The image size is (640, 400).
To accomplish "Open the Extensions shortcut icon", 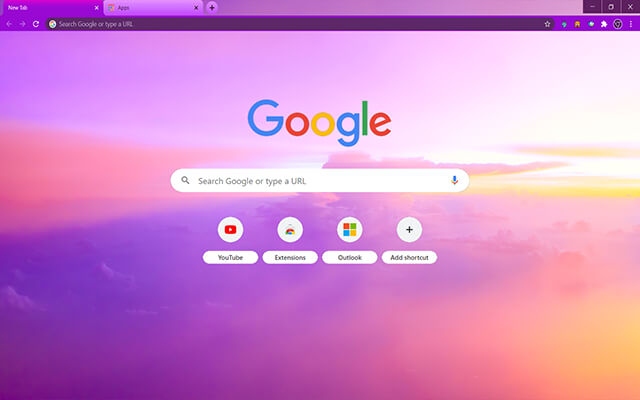I will point(290,229).
